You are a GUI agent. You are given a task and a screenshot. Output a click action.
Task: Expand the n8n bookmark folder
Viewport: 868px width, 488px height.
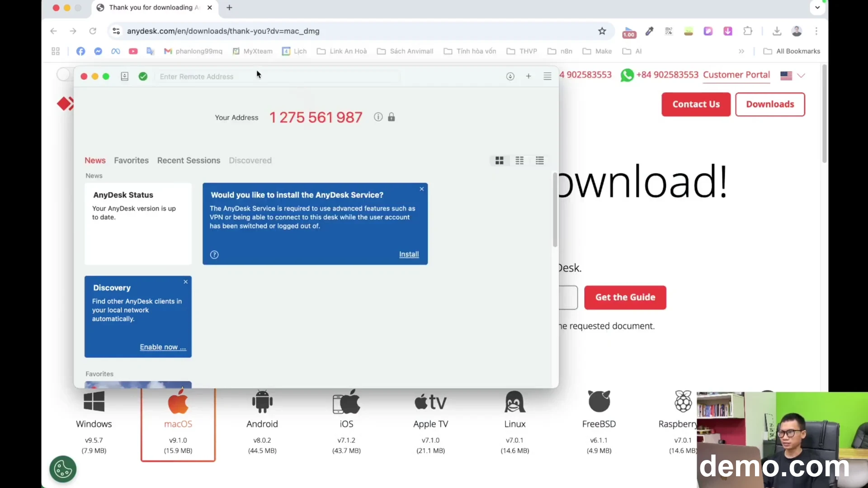coord(560,52)
